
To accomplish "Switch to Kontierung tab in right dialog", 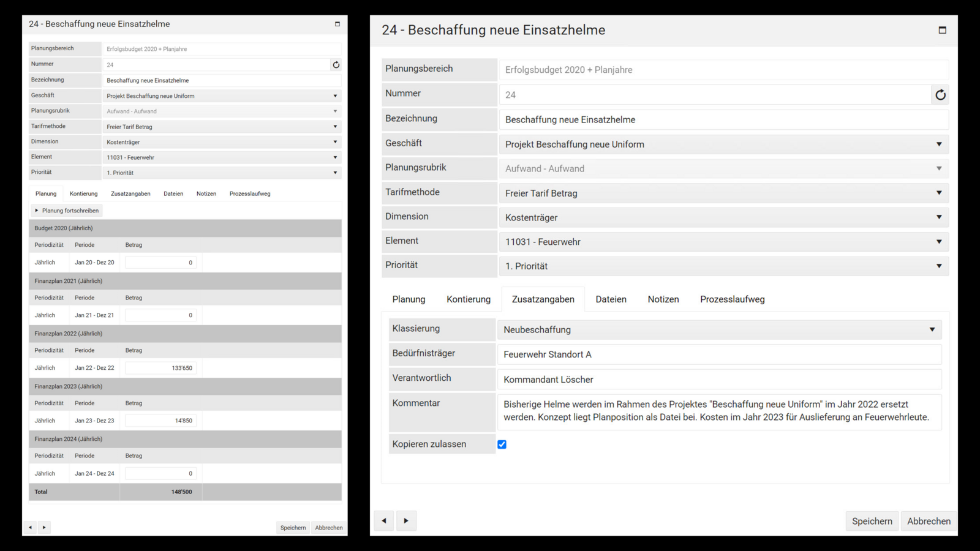I will [x=469, y=299].
